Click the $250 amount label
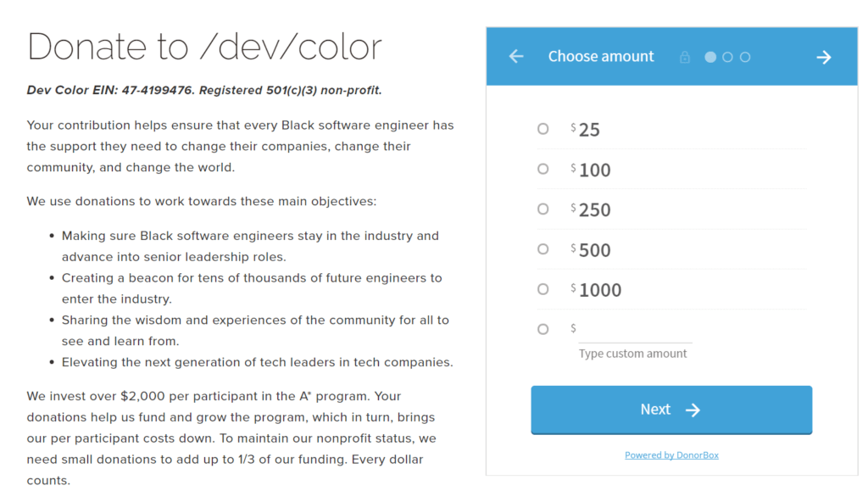Screen dimensions: 868x491 [x=594, y=210]
